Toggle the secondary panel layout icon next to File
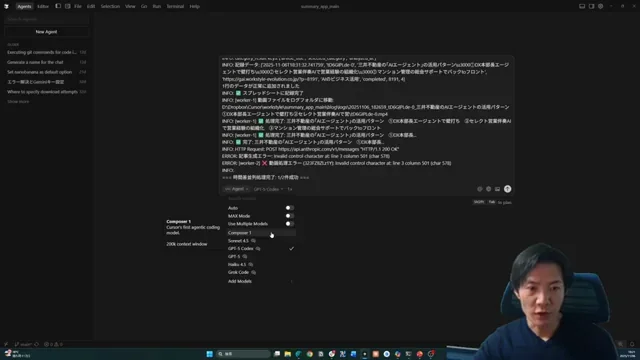Image resolution: width=640 pixels, height=360 pixels. click(67, 6)
